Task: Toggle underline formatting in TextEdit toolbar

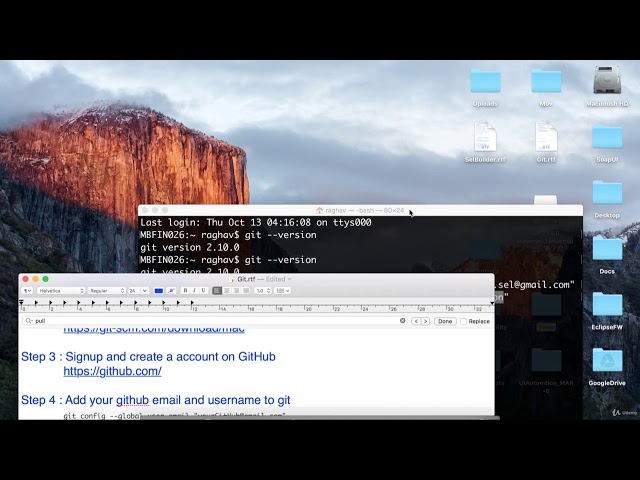Action: point(203,291)
